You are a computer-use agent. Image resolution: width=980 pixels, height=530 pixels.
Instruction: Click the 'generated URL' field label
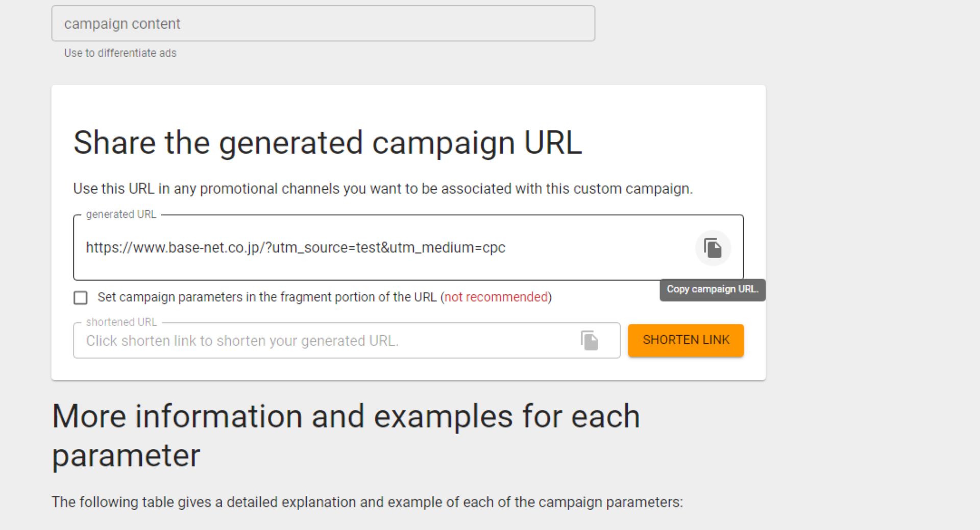coord(121,214)
